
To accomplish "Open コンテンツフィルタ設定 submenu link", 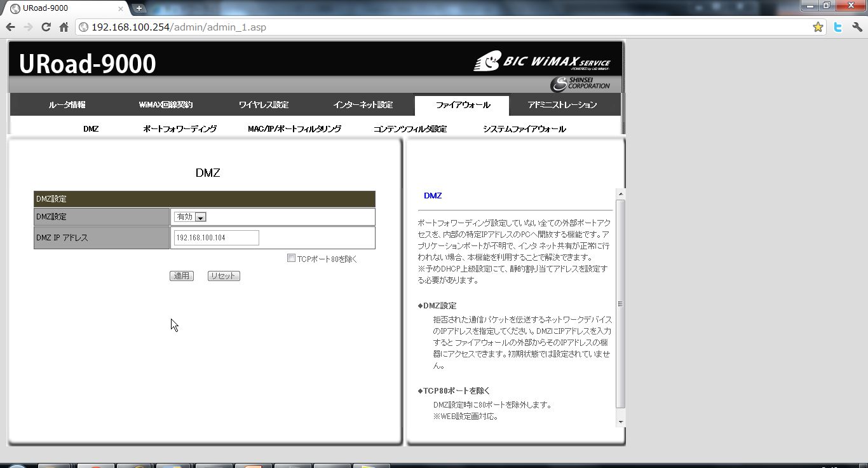I will click(410, 128).
